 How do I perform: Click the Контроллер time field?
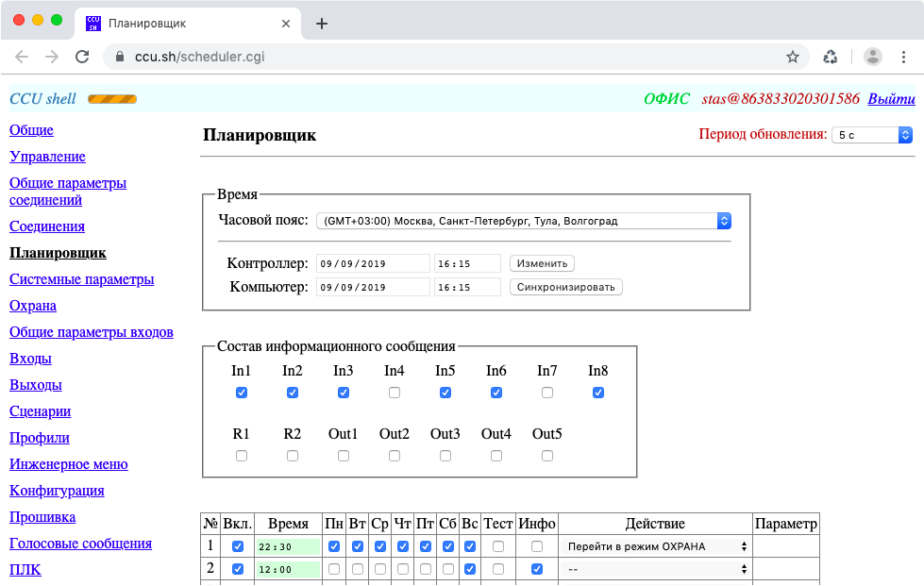(467, 263)
